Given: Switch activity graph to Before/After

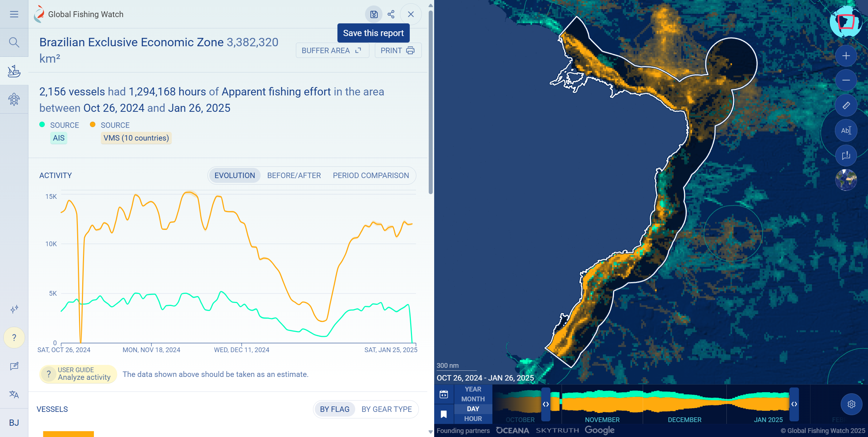Looking at the screenshot, I should tap(294, 176).
